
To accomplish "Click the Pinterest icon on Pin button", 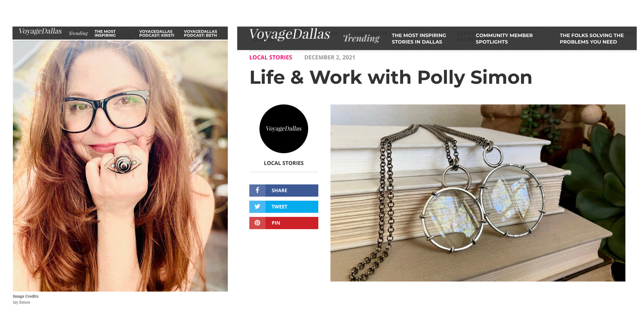I will (257, 223).
